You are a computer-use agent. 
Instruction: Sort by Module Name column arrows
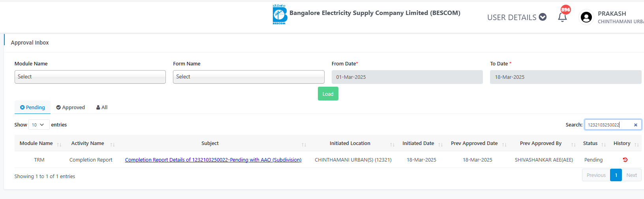pyautogui.click(x=59, y=145)
